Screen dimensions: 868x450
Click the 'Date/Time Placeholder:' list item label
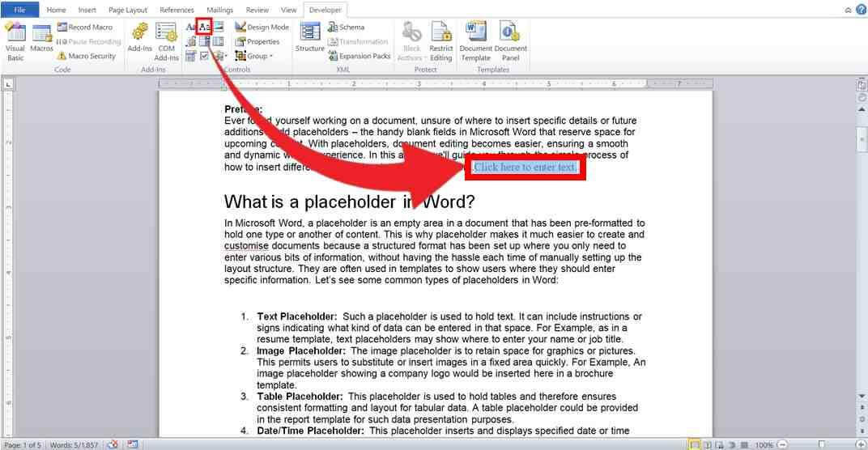point(311,431)
